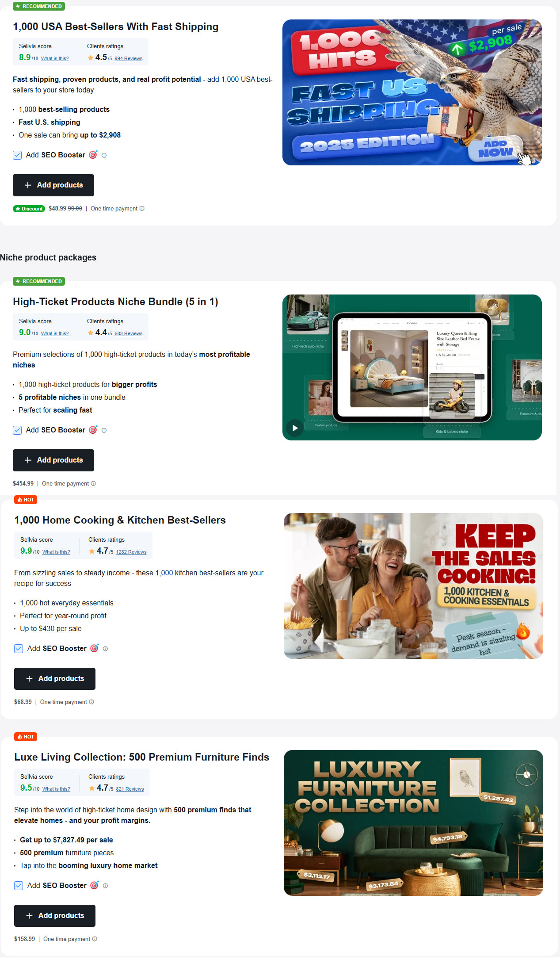
Task: Uncheck SEO Booster for USA Best-Sellers package
Action: point(17,155)
